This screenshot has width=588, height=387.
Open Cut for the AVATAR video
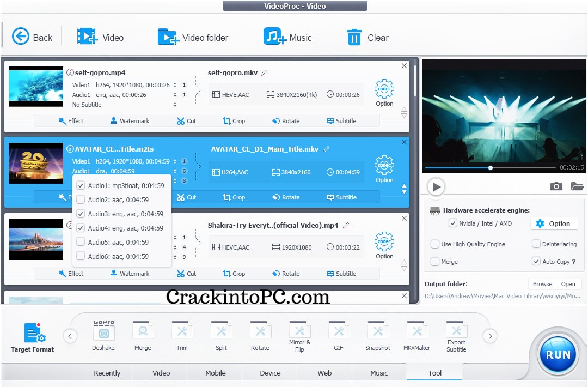tap(186, 197)
